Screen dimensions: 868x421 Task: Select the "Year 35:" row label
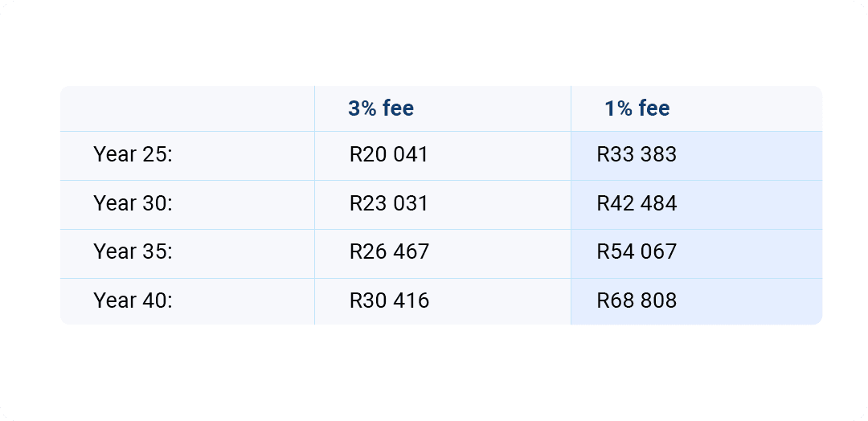coord(133,251)
